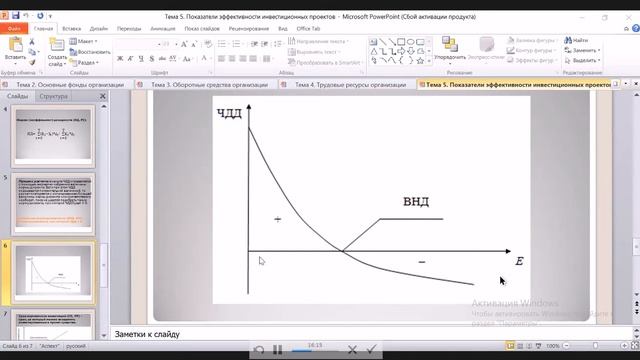Select the rectangle shape in shapes gallery
640x360 pixels.
tap(401, 42)
